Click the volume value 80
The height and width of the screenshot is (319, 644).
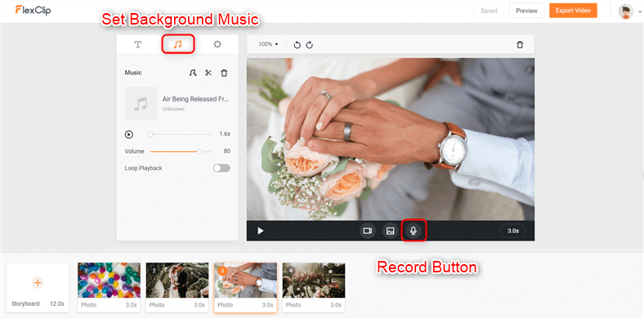[226, 151]
